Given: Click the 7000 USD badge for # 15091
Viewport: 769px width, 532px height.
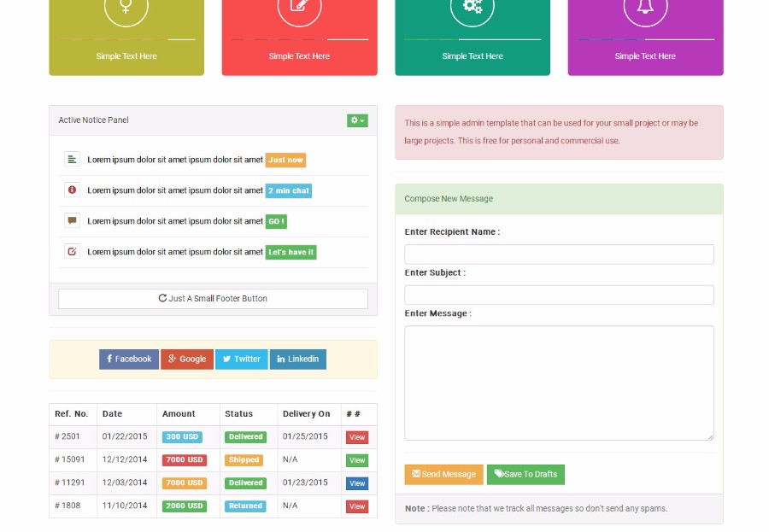Looking at the screenshot, I should (185, 460).
